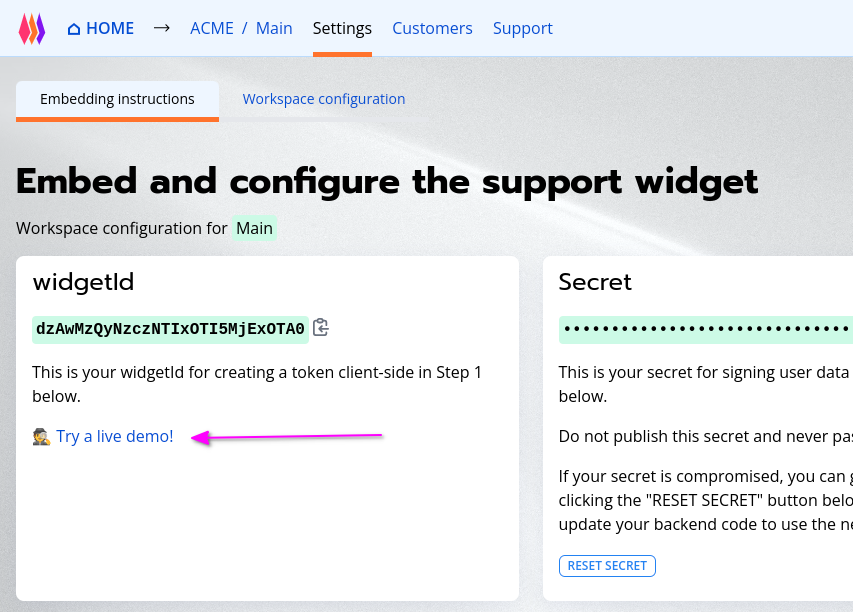Screen dimensions: 853x612
Task: Open the Support tab
Action: [x=522, y=28]
